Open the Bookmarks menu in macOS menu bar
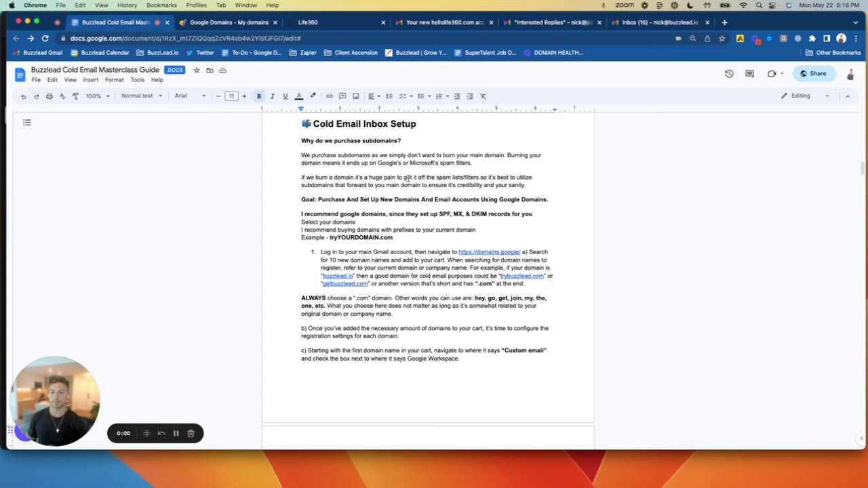Screen dimensions: 868x488 (161, 5)
